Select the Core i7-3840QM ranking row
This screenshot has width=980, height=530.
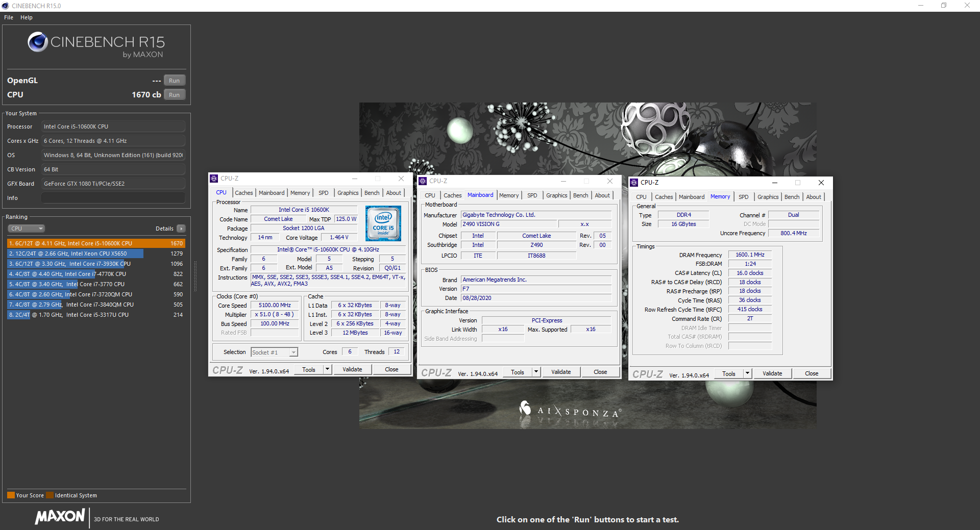point(96,305)
